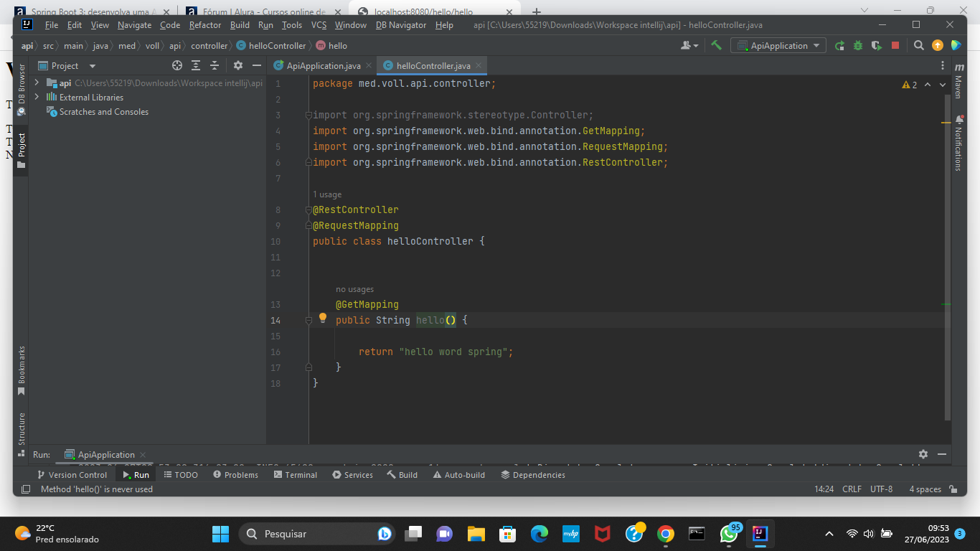
Task: Click helloController breadcrumb in navigation bar
Action: (x=271, y=45)
